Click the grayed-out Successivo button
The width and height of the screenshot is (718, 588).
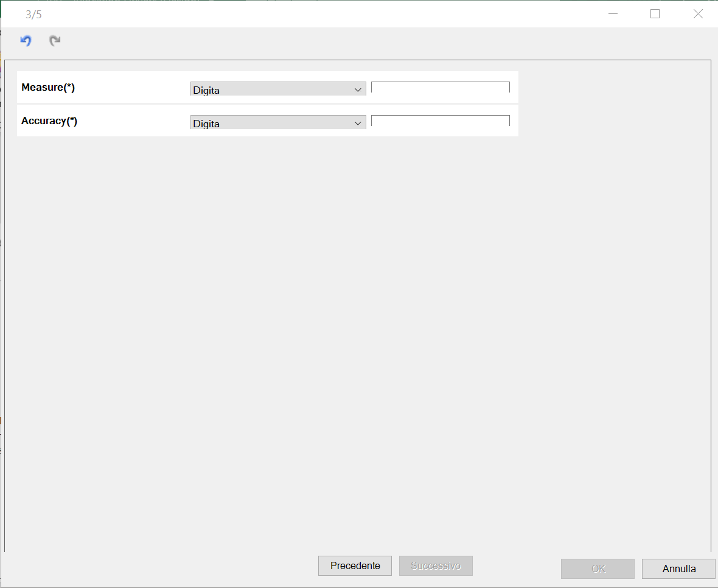pyautogui.click(x=436, y=565)
